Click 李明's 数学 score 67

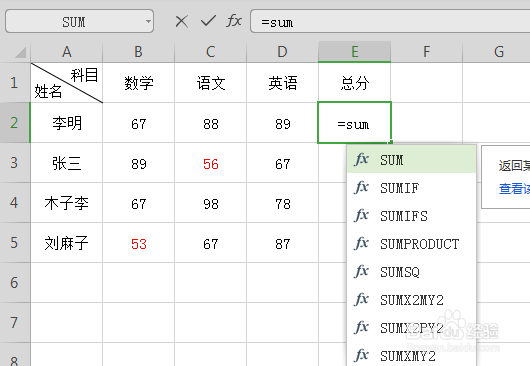(x=139, y=124)
